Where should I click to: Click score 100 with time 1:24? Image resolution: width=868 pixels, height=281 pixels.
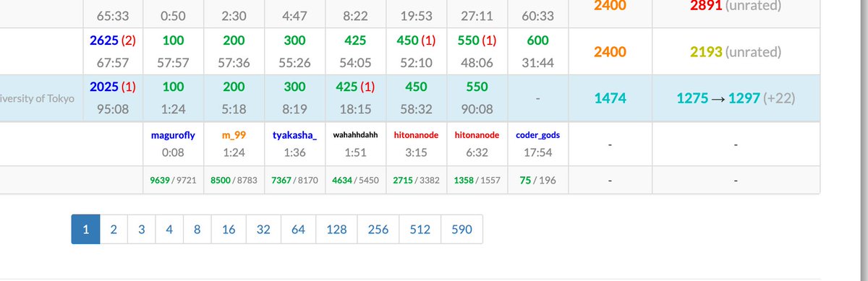[x=173, y=87]
